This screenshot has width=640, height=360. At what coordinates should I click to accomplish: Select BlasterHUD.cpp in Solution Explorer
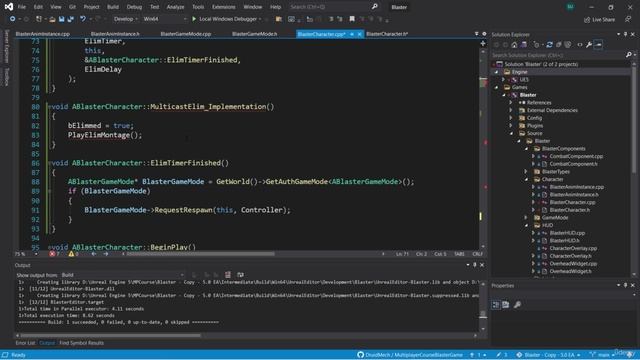pos(567,233)
